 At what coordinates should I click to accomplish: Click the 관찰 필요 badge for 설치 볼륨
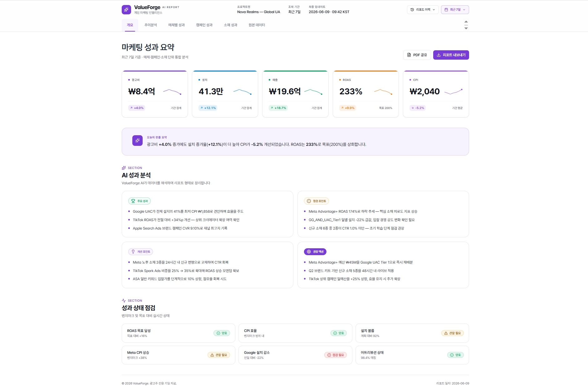pos(453,333)
